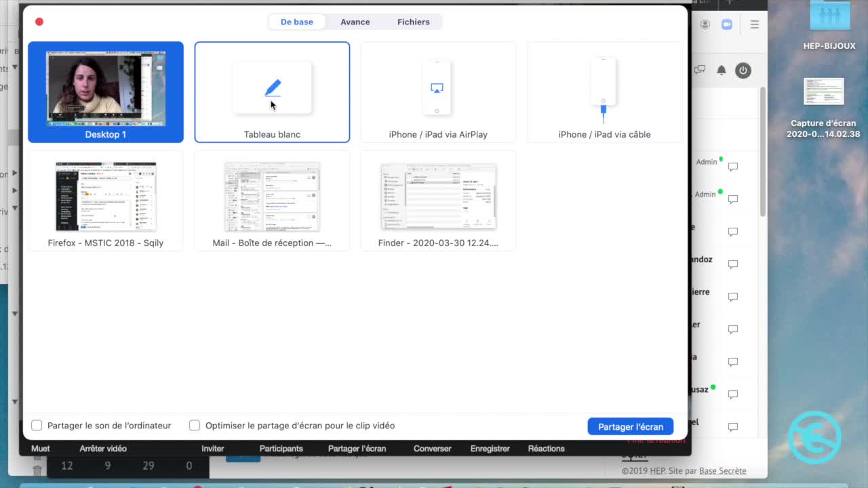Switch to the Fichiers tab

[x=413, y=22]
